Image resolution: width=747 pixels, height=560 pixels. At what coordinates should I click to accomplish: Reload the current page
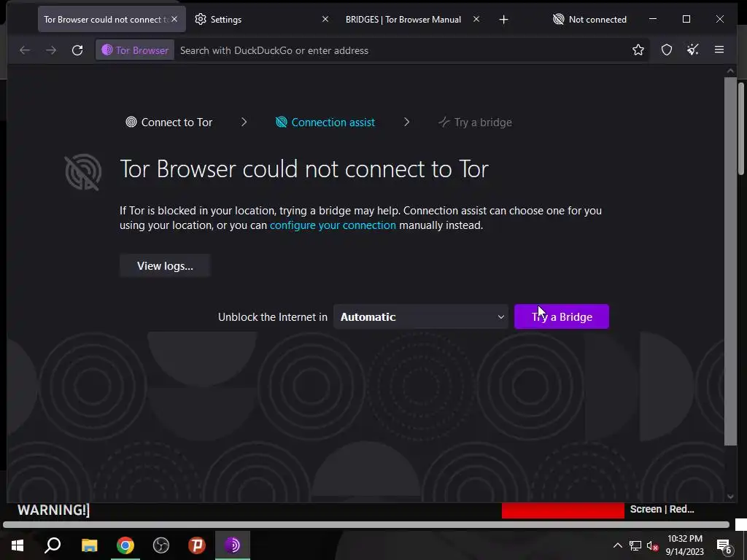[77, 50]
